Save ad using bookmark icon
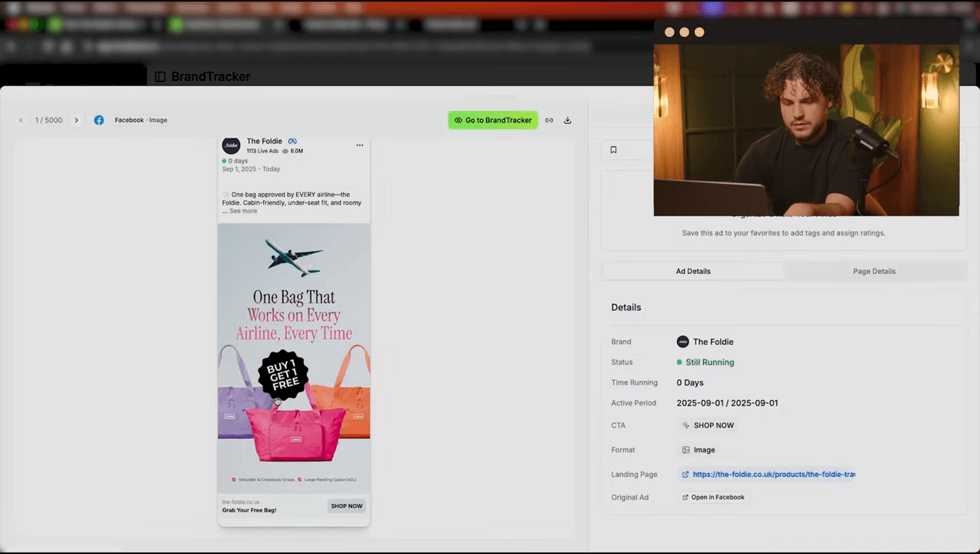Image resolution: width=980 pixels, height=554 pixels. click(x=613, y=150)
